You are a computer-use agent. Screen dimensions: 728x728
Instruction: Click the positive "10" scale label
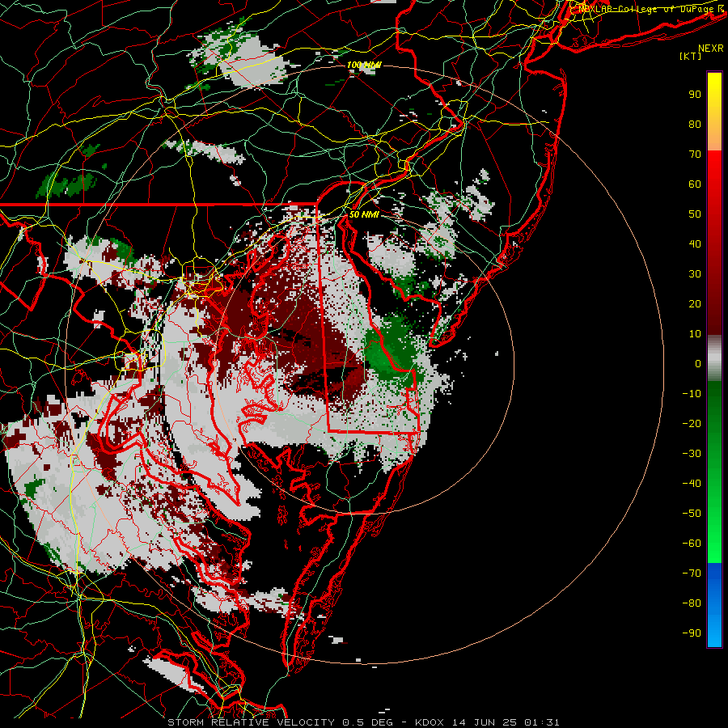coord(695,334)
